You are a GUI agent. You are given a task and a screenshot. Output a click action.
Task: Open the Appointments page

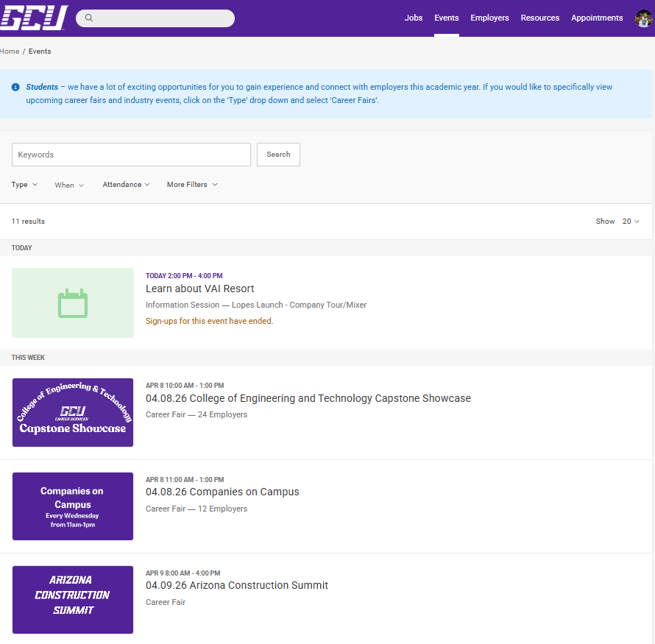[597, 18]
